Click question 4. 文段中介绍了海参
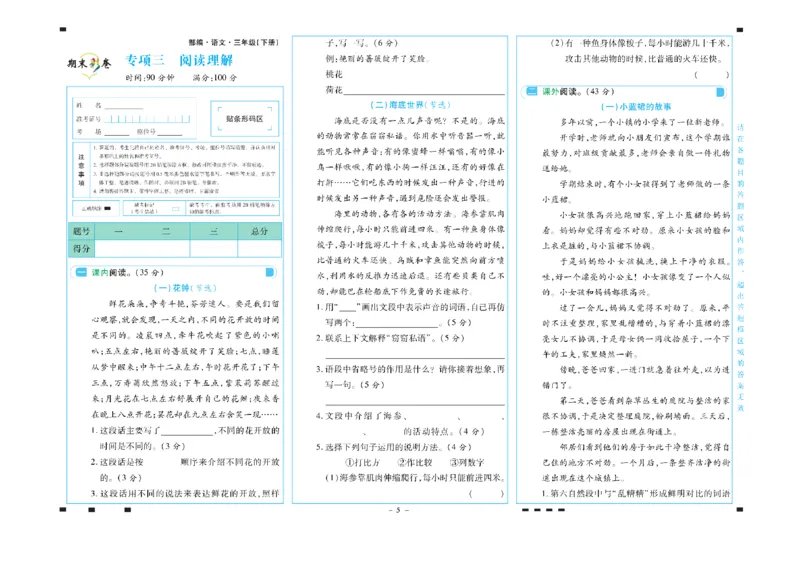This screenshot has height=566, width=800. pyautogui.click(x=410, y=424)
